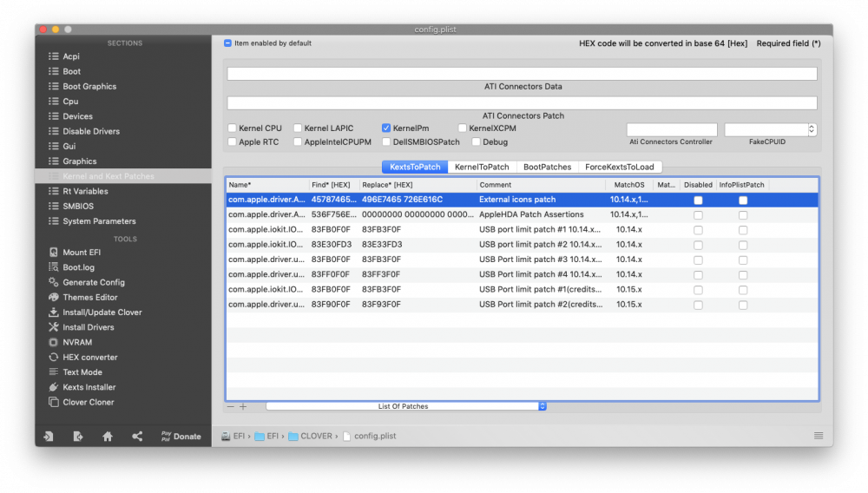Click the ATI Connectors Patch input field
Image resolution: width=868 pixels, height=493 pixels.
pos(522,103)
